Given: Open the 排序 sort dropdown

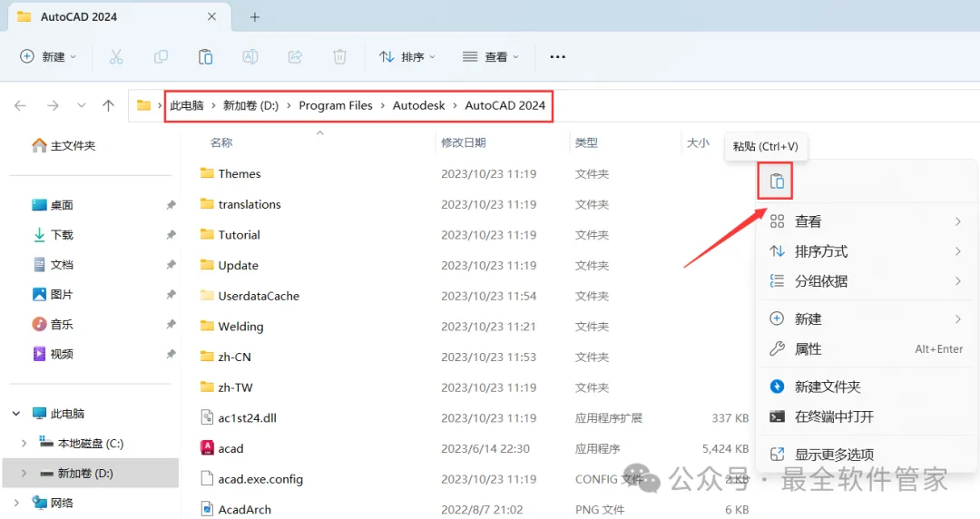Looking at the screenshot, I should click(407, 57).
